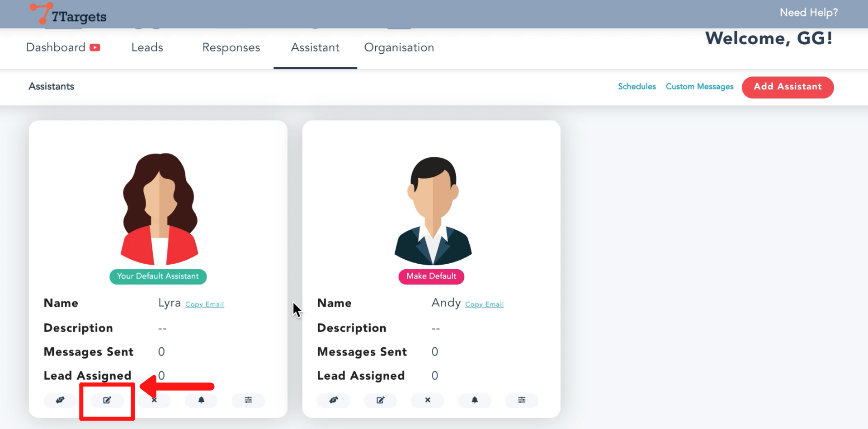The image size is (868, 429).
Task: Delete Andy using the X icon
Action: 428,400
